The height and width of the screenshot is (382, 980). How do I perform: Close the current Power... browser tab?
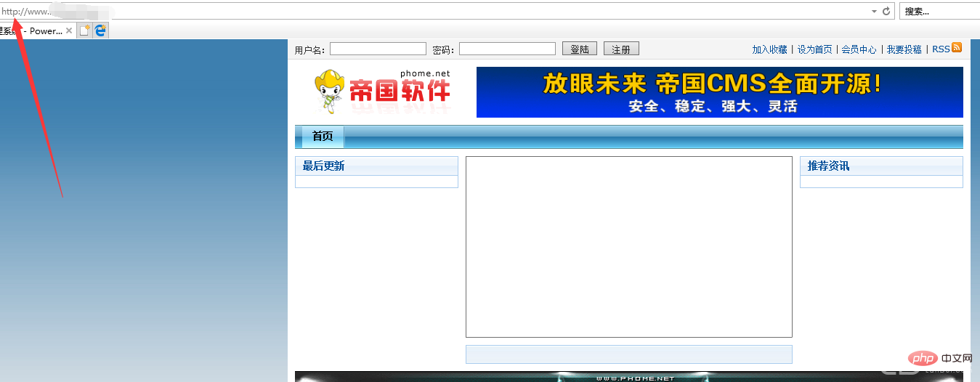pos(69,31)
